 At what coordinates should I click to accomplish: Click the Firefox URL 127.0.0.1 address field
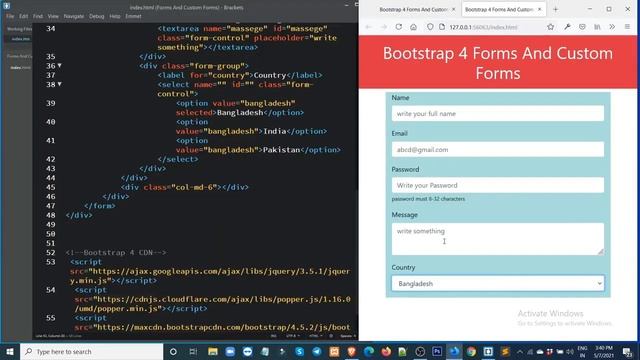coord(484,27)
